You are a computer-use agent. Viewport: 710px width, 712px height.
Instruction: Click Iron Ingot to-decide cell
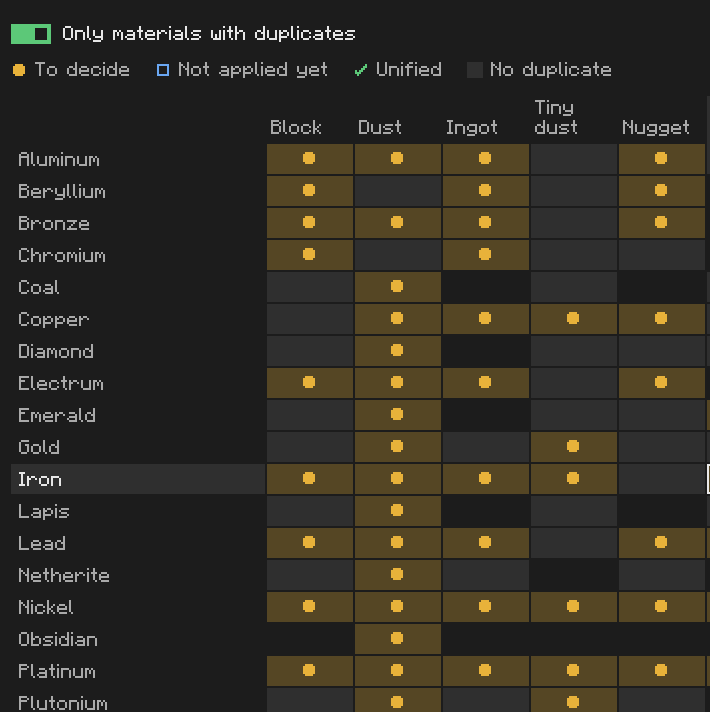coord(486,479)
